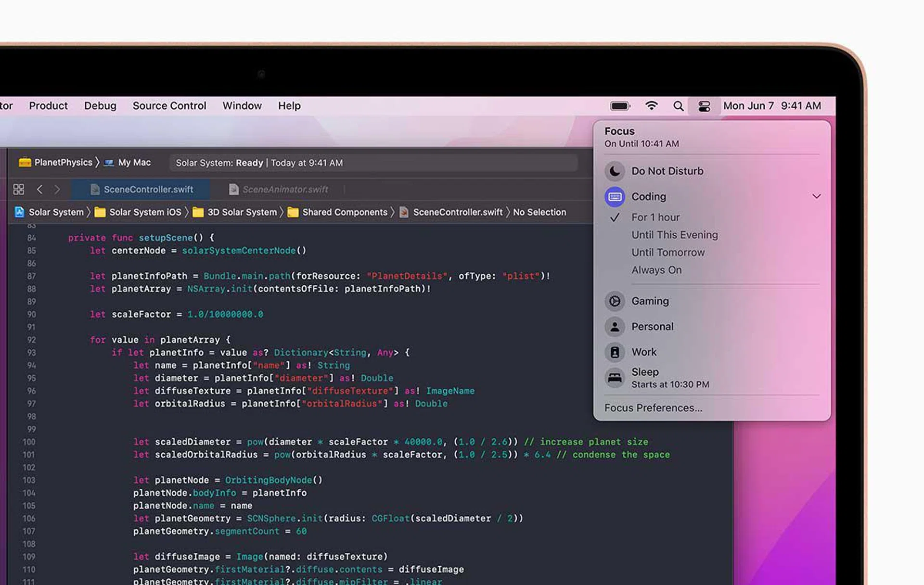Click the Control Center menu bar icon

click(x=704, y=106)
